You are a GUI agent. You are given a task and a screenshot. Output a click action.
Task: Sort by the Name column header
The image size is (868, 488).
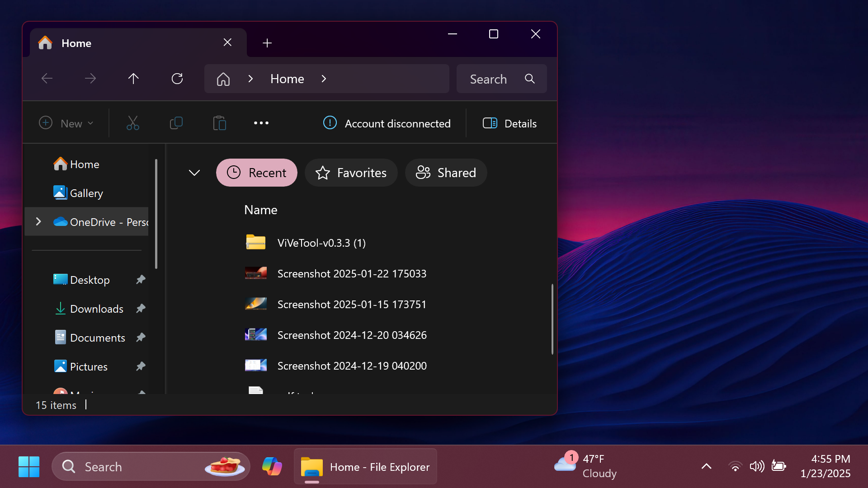261,210
